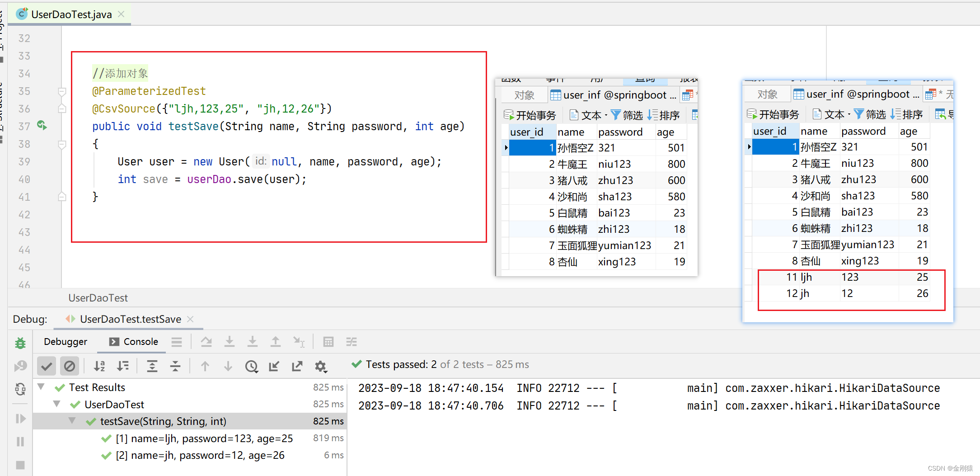This screenshot has height=476, width=980.
Task: Click the run-test gutter icon on line 37
Action: [x=42, y=125]
